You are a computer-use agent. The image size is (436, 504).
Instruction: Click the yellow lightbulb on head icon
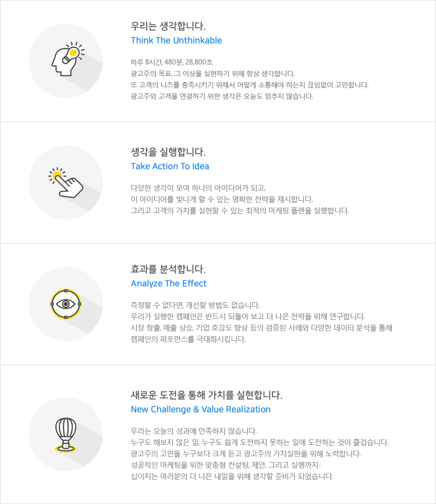(x=73, y=53)
